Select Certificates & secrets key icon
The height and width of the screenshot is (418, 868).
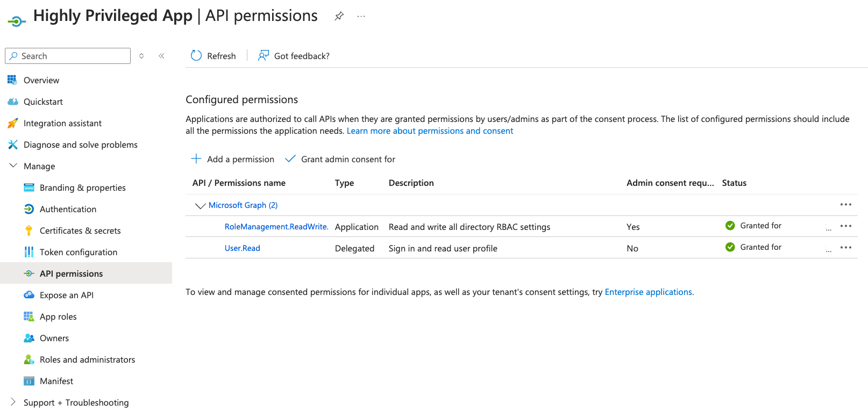29,230
